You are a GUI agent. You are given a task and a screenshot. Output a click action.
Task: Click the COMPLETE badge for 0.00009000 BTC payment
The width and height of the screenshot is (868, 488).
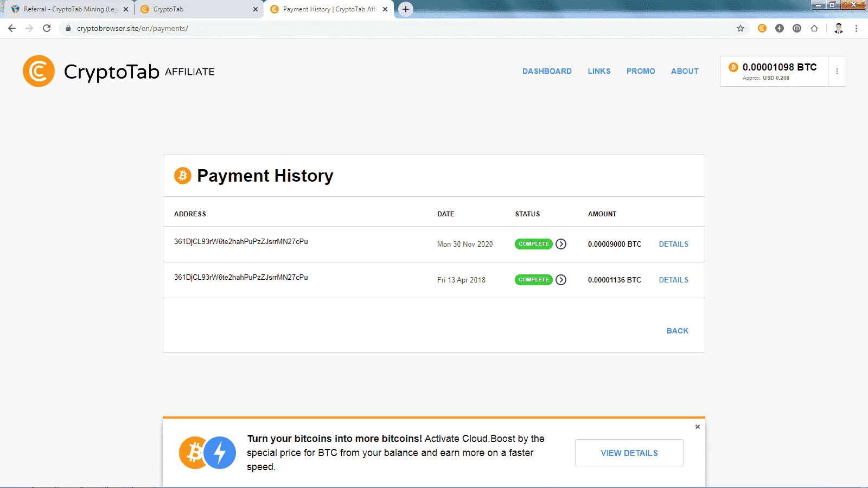[533, 244]
